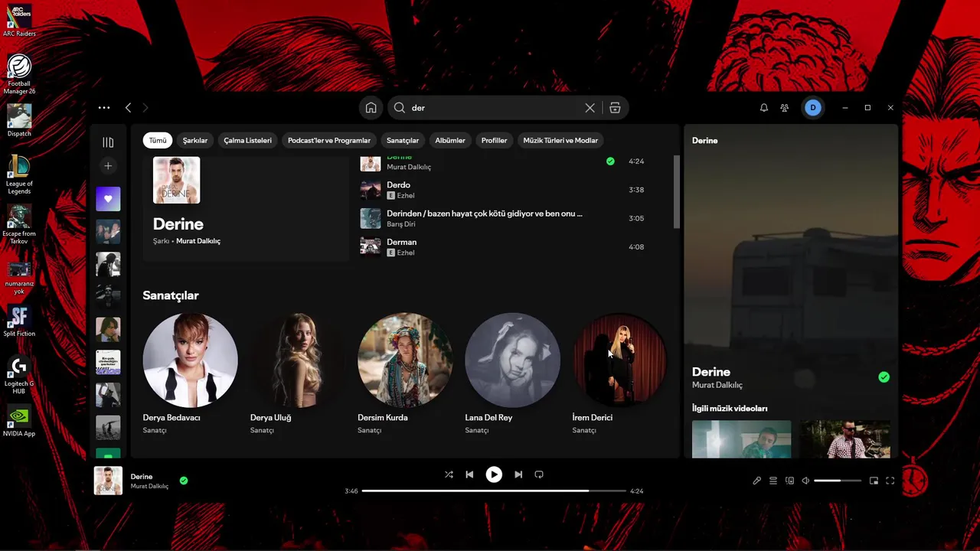The height and width of the screenshot is (551, 980).
Task: Open second related music video thumbnail
Action: pyautogui.click(x=845, y=439)
